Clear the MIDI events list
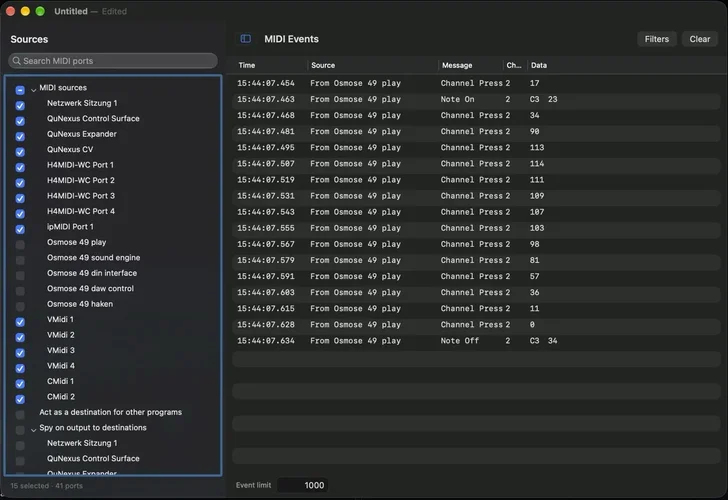The height and width of the screenshot is (500, 728). pyautogui.click(x=700, y=39)
